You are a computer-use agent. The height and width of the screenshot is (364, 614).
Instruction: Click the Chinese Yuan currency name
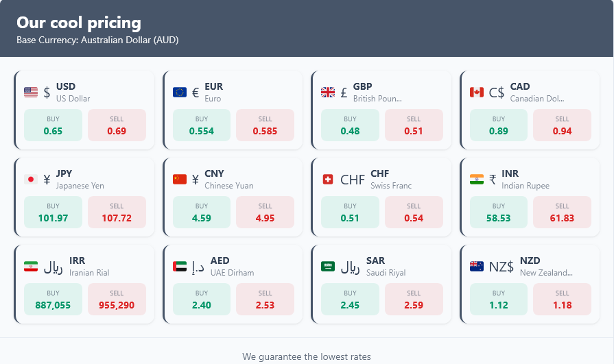(x=228, y=186)
